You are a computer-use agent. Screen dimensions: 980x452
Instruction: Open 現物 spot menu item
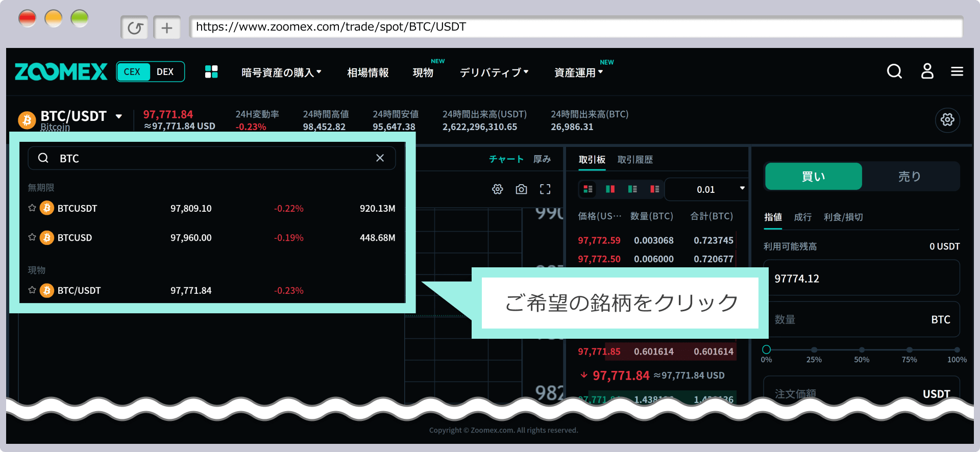[423, 72]
